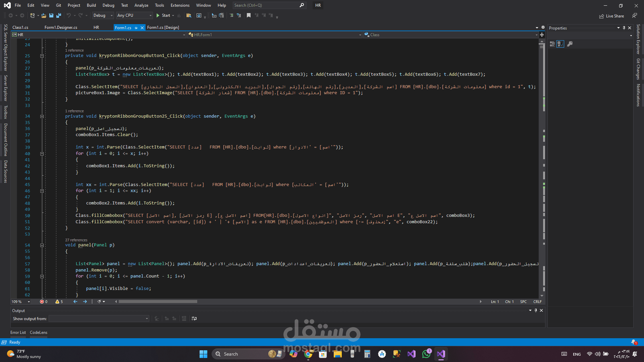
Task: Toggle auto-hide pin on Properties panel
Action: pos(624,28)
